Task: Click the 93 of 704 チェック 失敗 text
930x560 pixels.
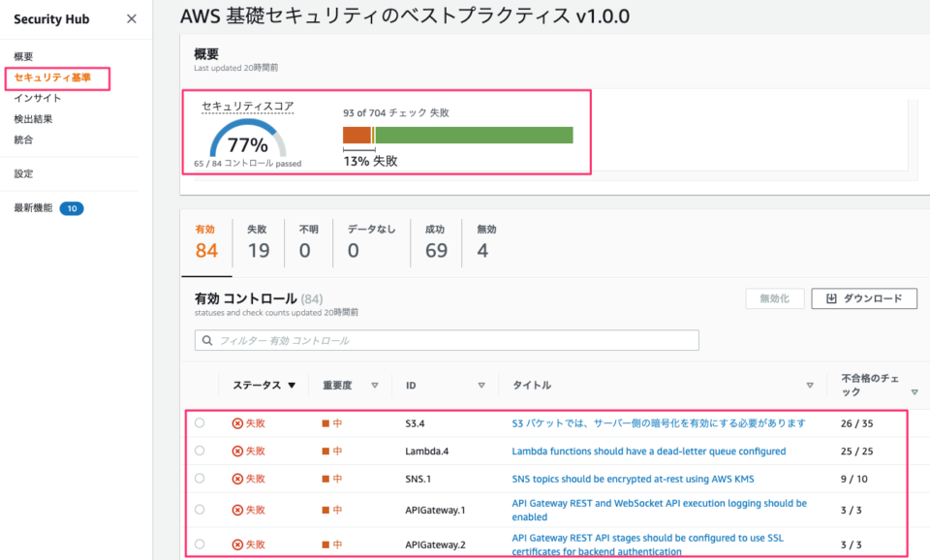Action: [x=395, y=112]
